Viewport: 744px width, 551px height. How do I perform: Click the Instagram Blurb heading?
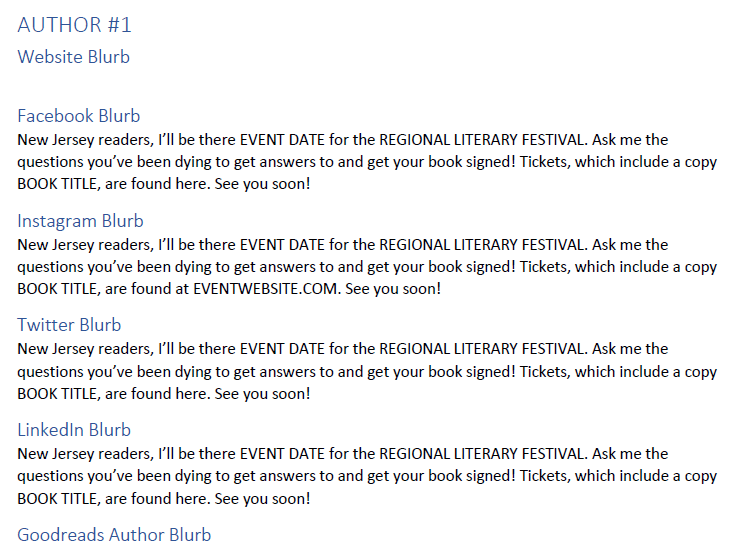coord(80,221)
